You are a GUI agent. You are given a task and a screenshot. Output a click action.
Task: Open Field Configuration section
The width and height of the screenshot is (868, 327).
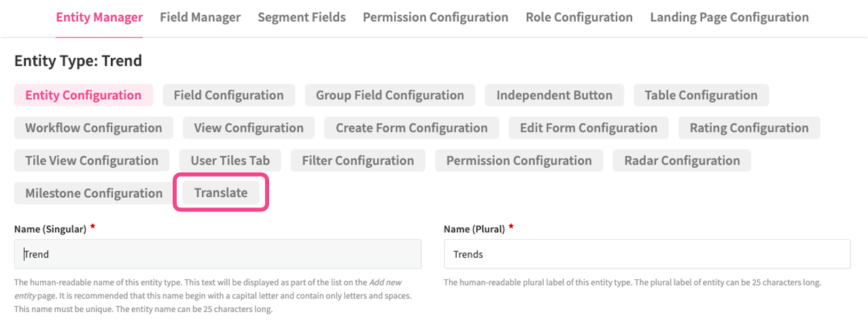[228, 95]
